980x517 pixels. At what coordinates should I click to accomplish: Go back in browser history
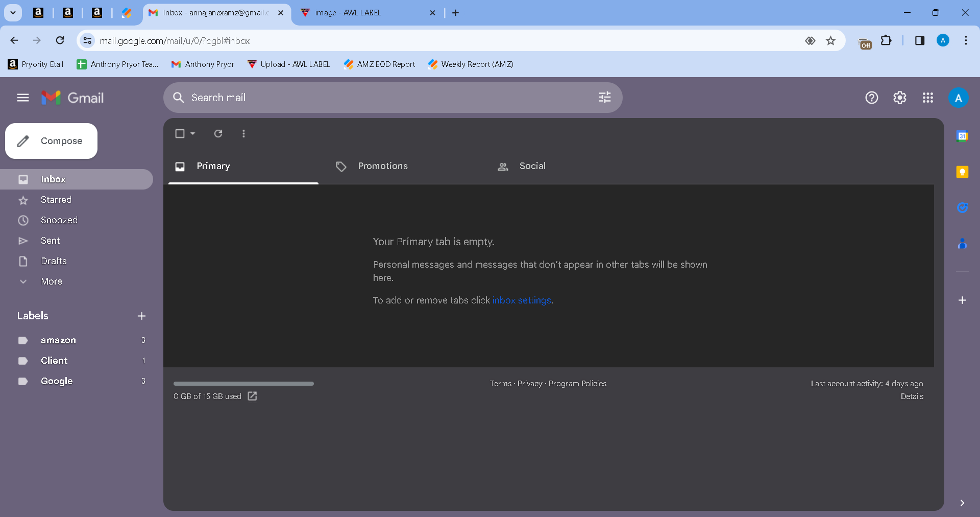14,40
